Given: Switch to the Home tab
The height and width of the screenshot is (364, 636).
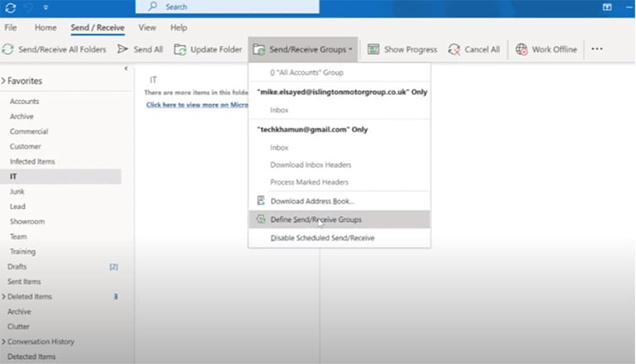Looking at the screenshot, I should point(46,27).
